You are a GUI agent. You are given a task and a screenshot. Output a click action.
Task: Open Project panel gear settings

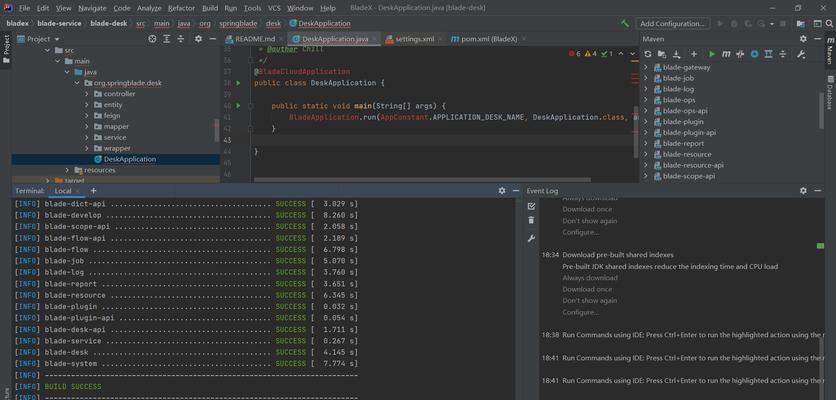[198, 39]
